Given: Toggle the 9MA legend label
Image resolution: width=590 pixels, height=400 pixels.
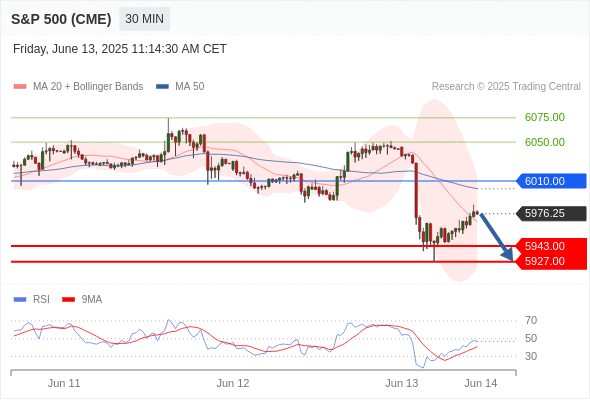Looking at the screenshot, I should coord(92,300).
